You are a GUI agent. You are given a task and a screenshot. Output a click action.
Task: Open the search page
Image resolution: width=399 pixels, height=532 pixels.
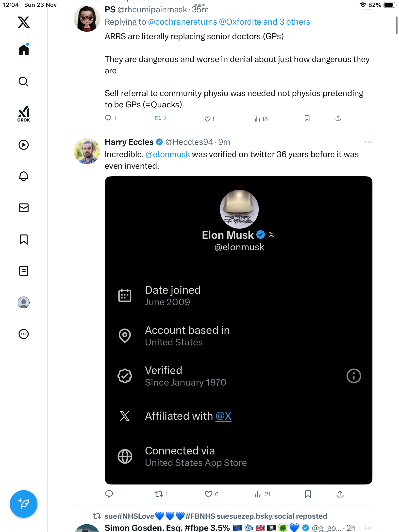click(24, 82)
